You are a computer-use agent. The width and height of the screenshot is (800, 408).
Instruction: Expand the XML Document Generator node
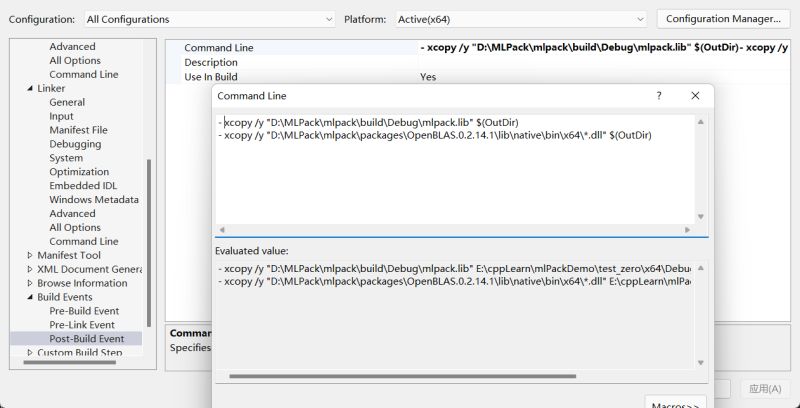point(30,269)
